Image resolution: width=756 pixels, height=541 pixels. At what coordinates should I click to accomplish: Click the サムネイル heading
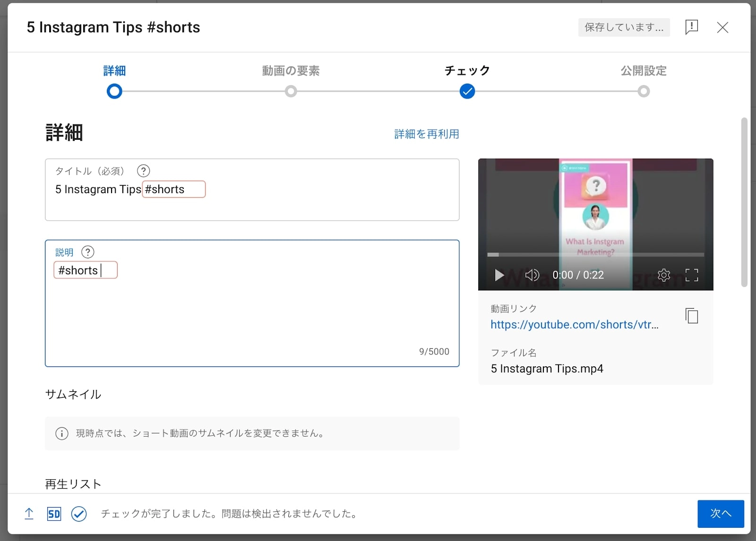coord(73,394)
